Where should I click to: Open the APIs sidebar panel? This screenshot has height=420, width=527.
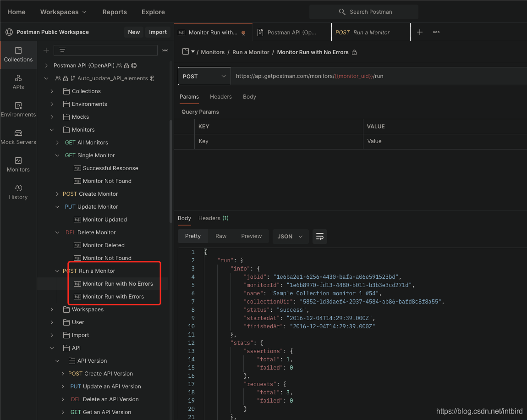[x=18, y=83]
